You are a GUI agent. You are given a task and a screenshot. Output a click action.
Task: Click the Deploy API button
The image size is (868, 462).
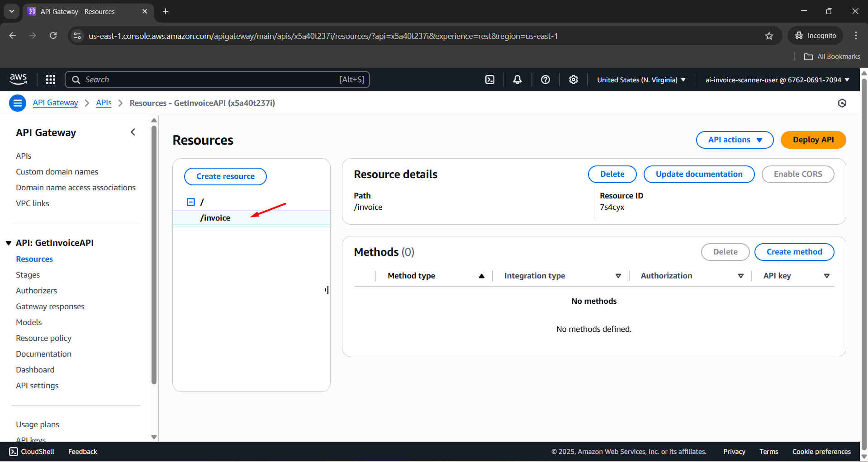(813, 140)
